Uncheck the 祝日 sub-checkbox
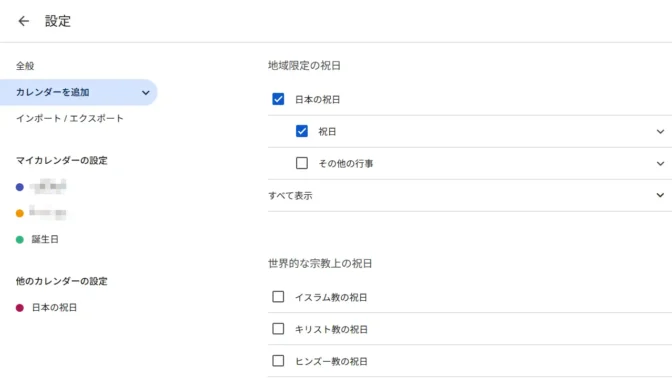The height and width of the screenshot is (378, 672). pos(302,131)
